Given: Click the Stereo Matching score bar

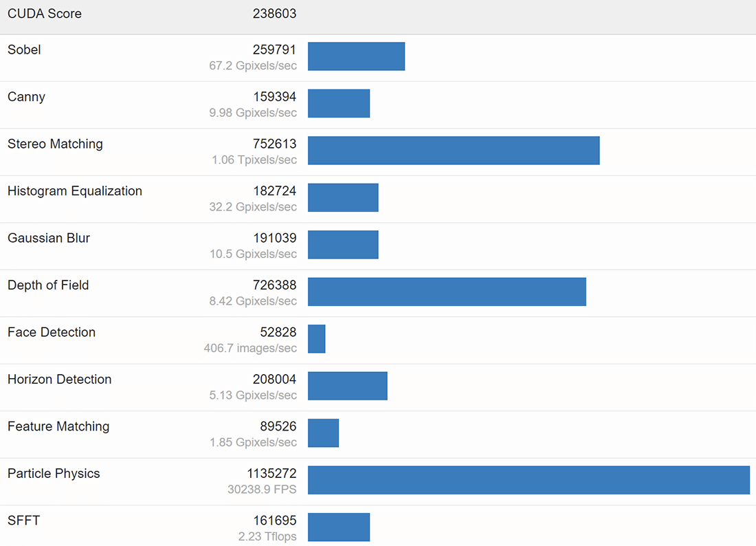Looking at the screenshot, I should (454, 151).
